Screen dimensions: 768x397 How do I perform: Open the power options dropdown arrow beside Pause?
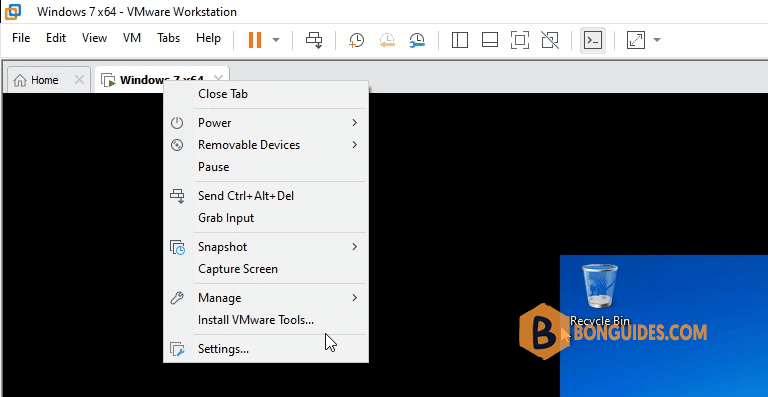tap(276, 40)
